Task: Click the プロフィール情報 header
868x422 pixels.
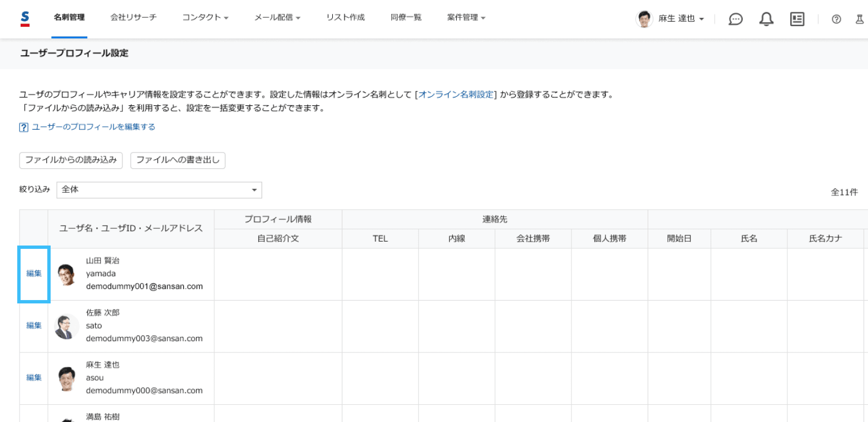Action: click(x=278, y=219)
